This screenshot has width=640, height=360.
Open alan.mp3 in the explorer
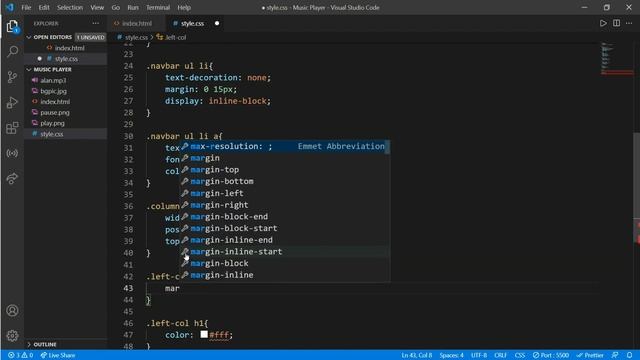point(53,80)
